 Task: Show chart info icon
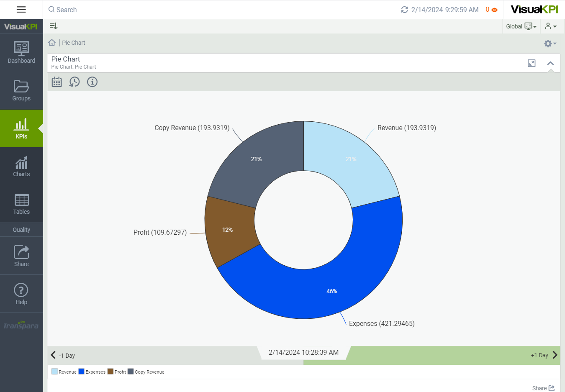click(92, 82)
